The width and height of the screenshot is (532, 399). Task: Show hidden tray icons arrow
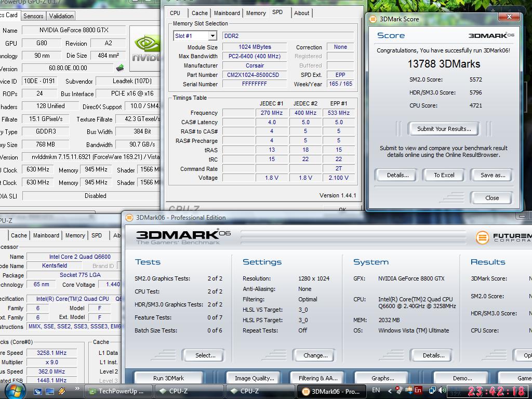[x=390, y=391]
